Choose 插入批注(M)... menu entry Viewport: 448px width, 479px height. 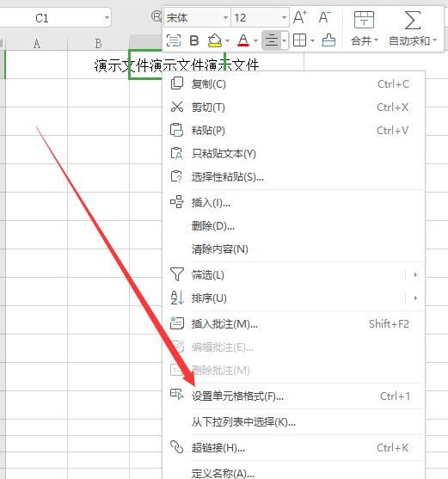point(293,324)
